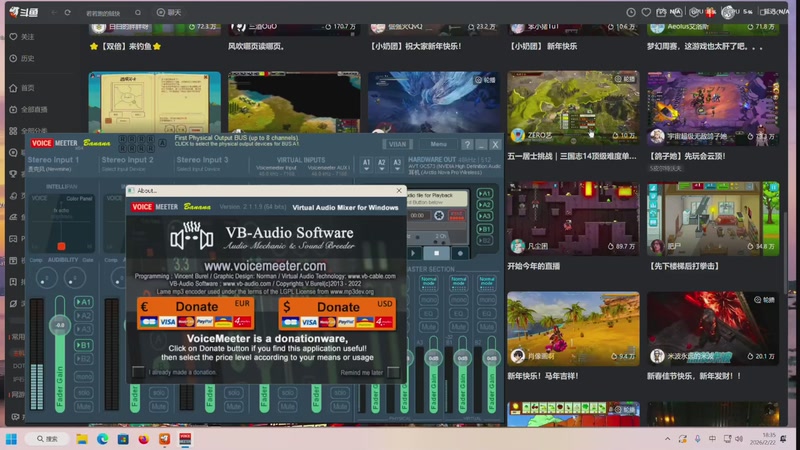Open the A2 hardware output device dropdown
The width and height of the screenshot is (800, 450).
tap(382, 164)
